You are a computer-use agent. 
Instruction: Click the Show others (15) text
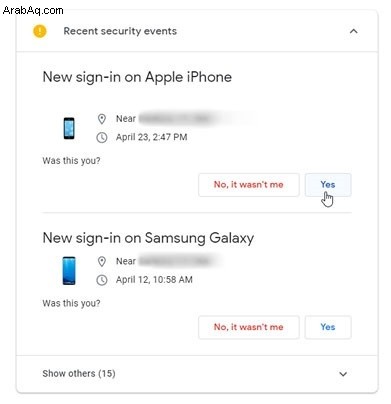79,374
